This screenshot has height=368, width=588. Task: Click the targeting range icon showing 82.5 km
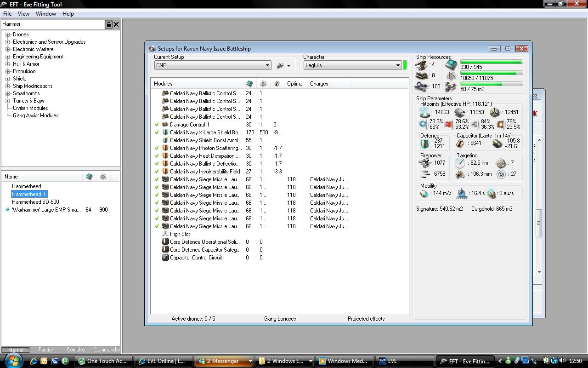pos(460,163)
